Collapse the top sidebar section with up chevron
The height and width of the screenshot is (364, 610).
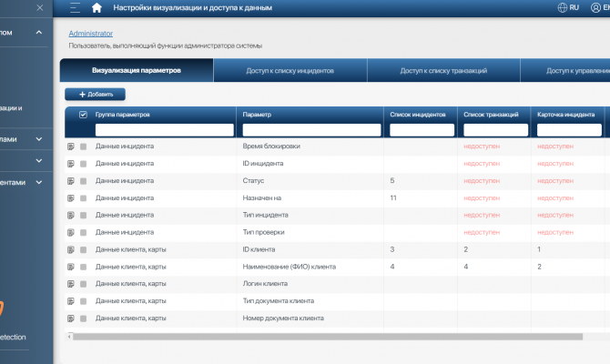(39, 32)
